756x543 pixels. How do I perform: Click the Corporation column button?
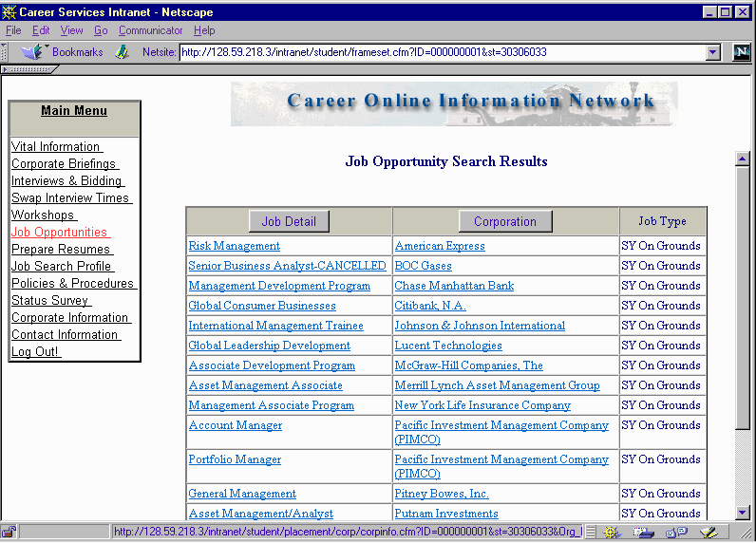(x=505, y=221)
